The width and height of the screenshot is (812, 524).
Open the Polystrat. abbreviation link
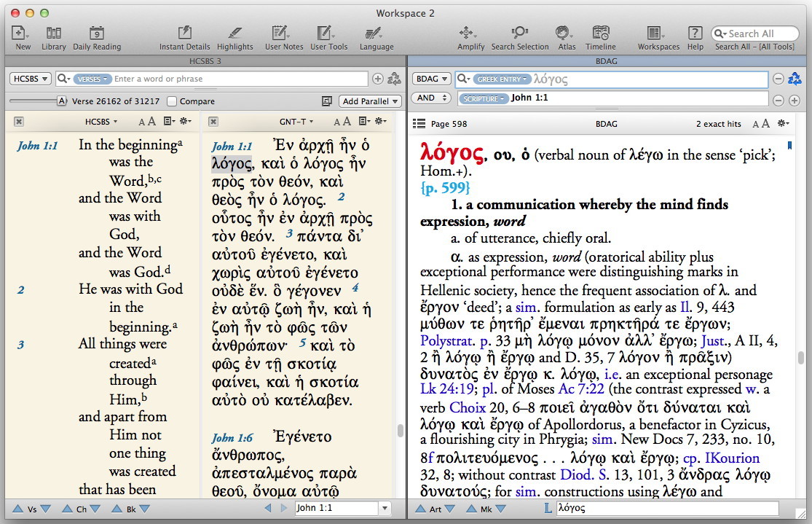(x=447, y=341)
